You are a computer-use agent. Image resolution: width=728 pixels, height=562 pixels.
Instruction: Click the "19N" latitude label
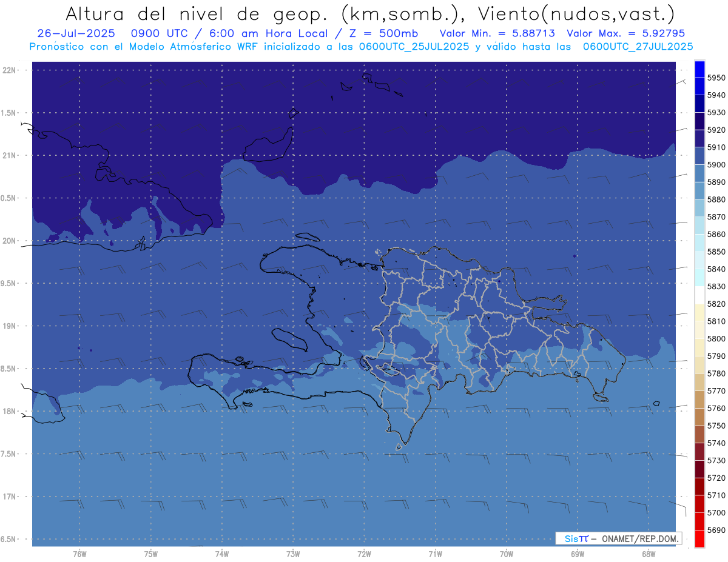9,326
